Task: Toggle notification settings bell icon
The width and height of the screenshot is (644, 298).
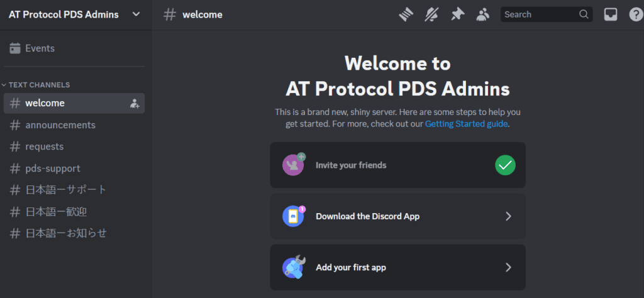Action: [431, 15]
